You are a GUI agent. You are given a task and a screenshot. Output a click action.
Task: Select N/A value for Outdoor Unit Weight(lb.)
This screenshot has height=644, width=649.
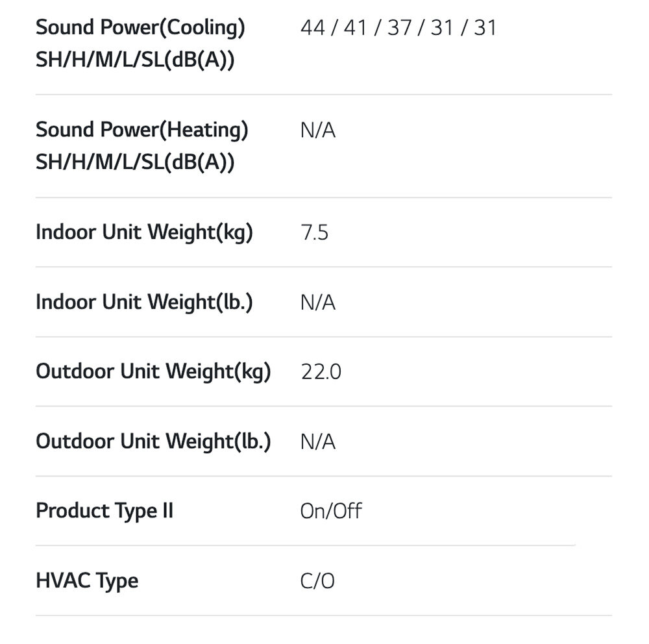tap(318, 441)
